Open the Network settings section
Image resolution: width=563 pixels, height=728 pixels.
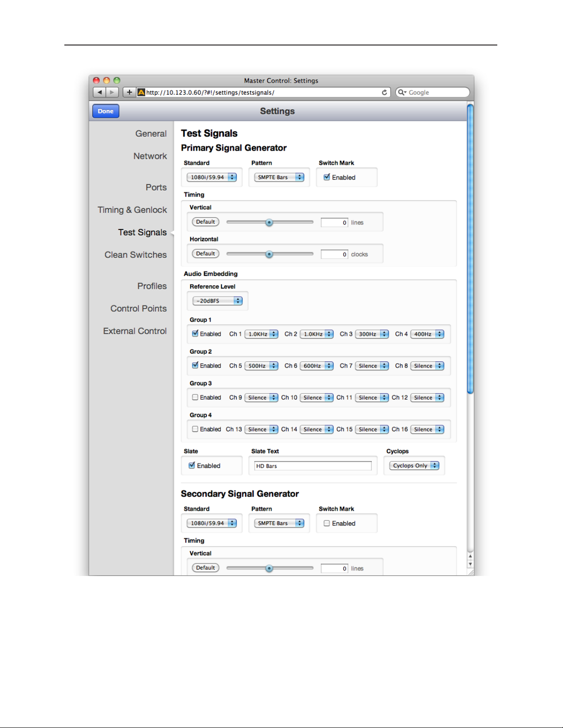pos(150,156)
